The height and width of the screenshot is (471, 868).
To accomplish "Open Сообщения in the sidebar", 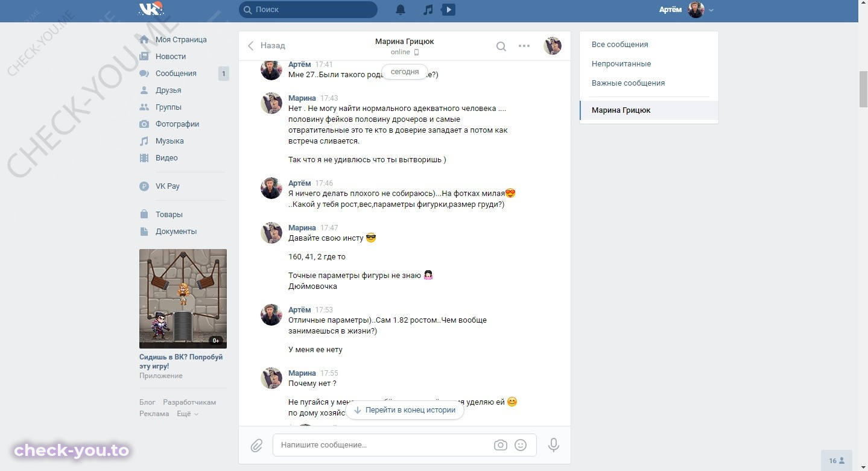I will tap(176, 74).
